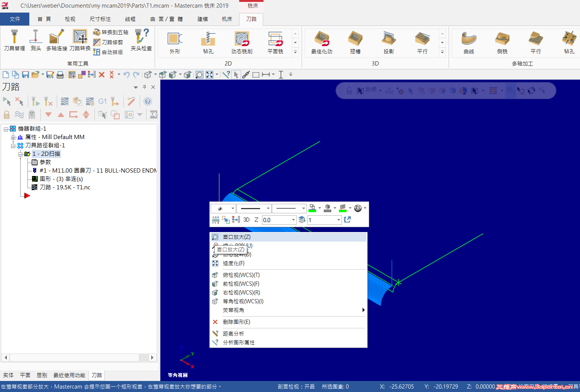This screenshot has height=392, width=580.
Task: Select 刀路 - 19.5K - T1.nc item
Action: point(65,187)
